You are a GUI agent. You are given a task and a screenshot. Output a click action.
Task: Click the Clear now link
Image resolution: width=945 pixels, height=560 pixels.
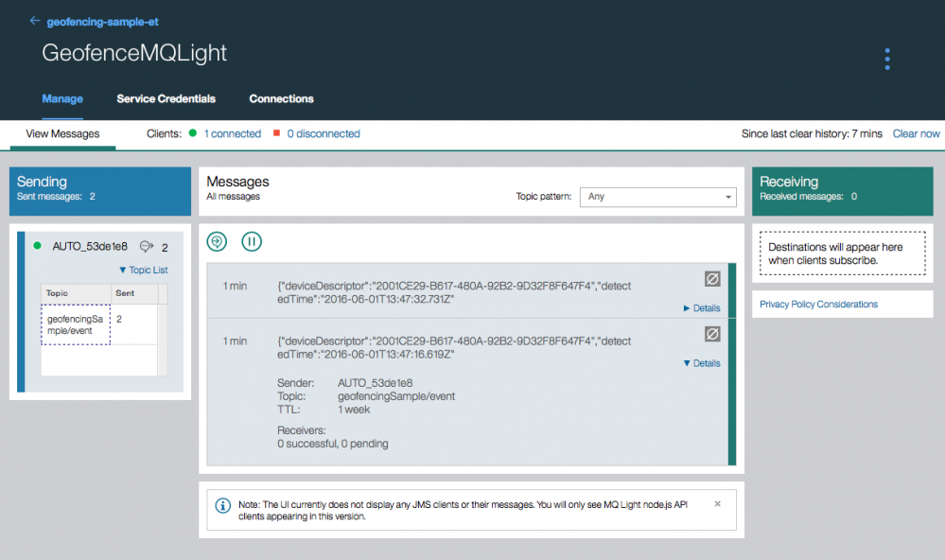915,133
